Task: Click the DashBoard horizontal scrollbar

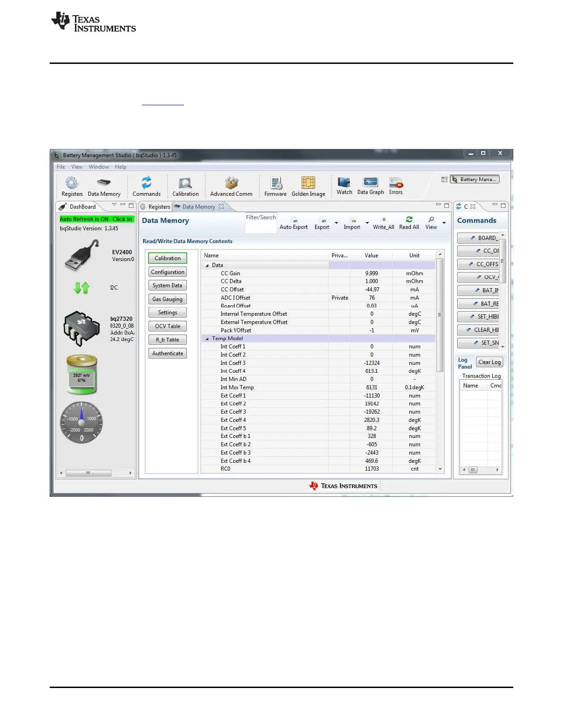Action: tap(96, 473)
